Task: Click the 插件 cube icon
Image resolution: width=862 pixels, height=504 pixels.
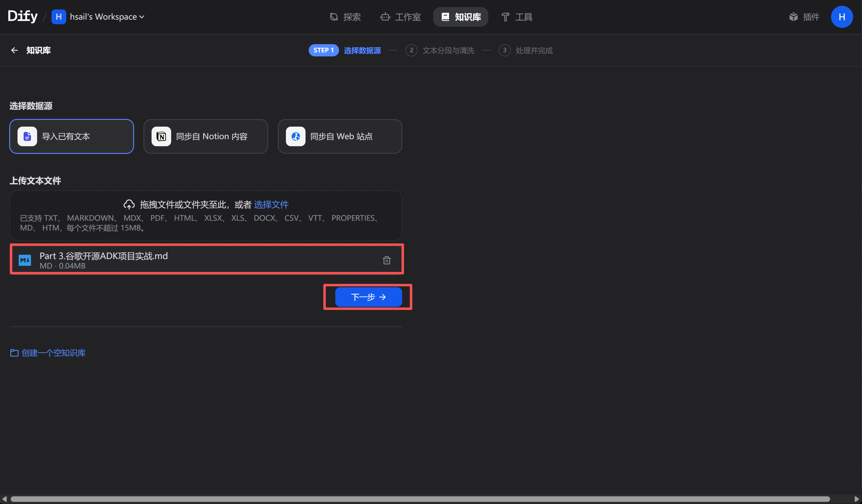Action: (793, 17)
